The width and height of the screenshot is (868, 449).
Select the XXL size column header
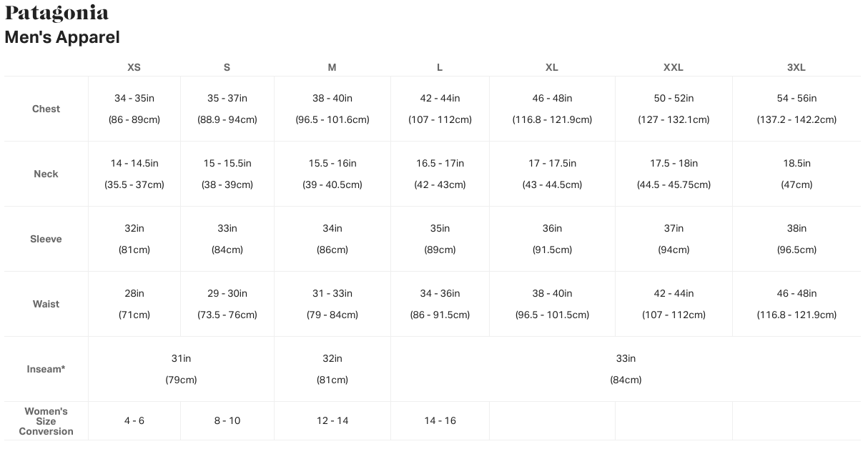click(673, 67)
